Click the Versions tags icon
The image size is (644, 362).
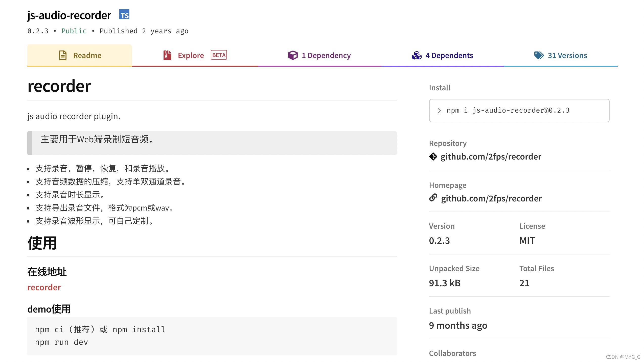[539, 55]
